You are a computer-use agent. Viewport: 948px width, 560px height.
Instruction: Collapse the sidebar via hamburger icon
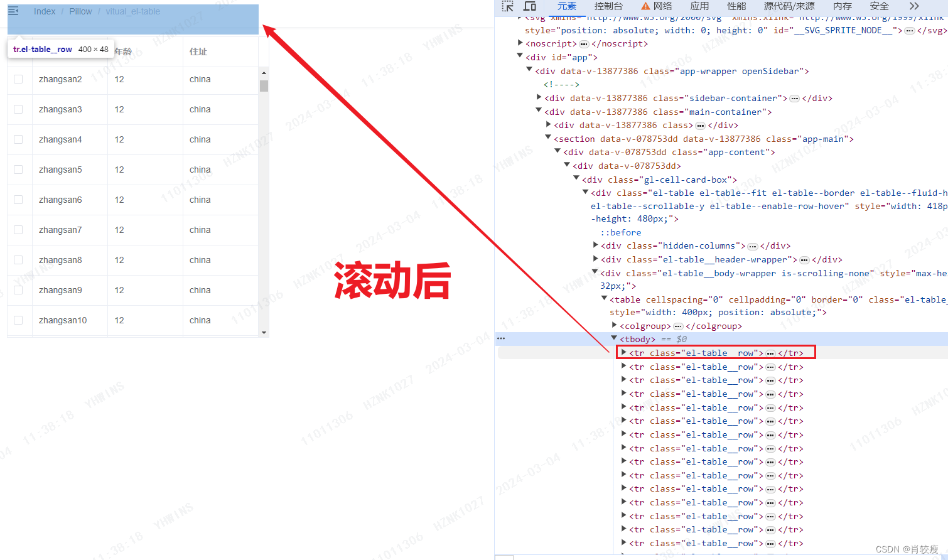click(x=13, y=10)
